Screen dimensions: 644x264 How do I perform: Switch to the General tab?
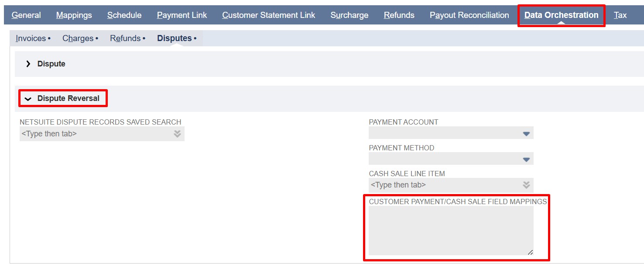pos(26,14)
